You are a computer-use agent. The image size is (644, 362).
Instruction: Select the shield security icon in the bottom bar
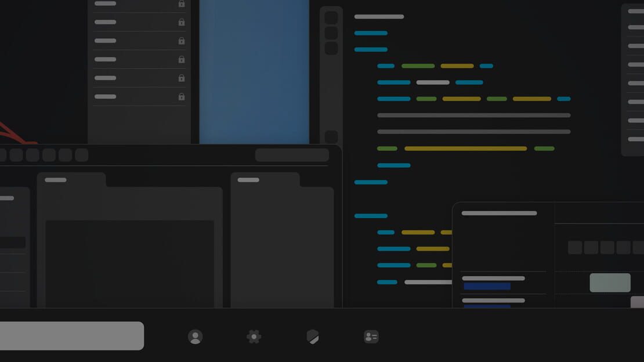point(313,336)
